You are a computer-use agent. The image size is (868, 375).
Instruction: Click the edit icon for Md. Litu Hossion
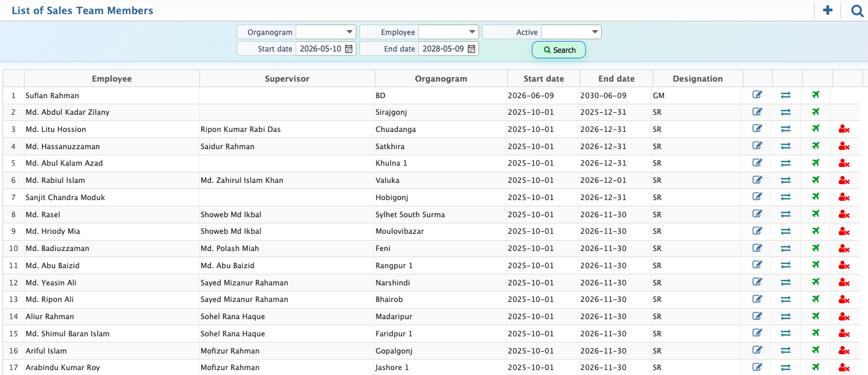pos(758,128)
